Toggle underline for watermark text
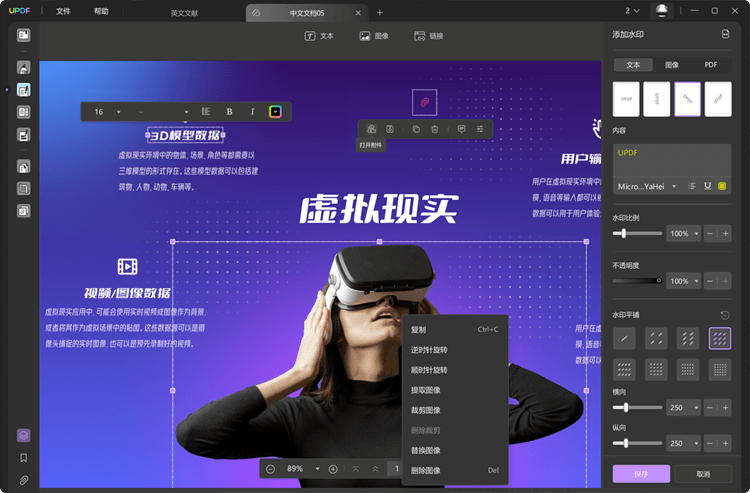The image size is (750, 493). [707, 186]
